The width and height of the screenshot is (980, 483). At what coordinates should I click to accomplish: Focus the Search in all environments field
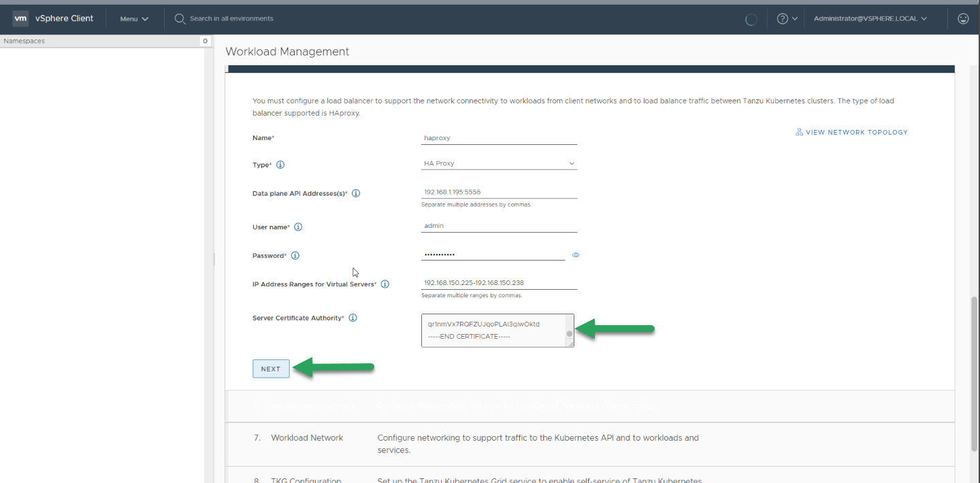click(x=231, y=18)
